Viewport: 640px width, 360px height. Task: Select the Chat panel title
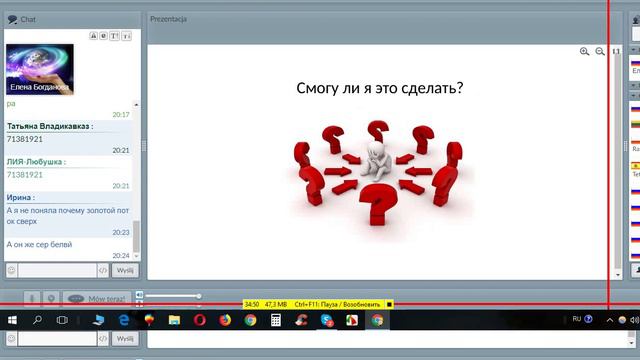tap(28, 20)
